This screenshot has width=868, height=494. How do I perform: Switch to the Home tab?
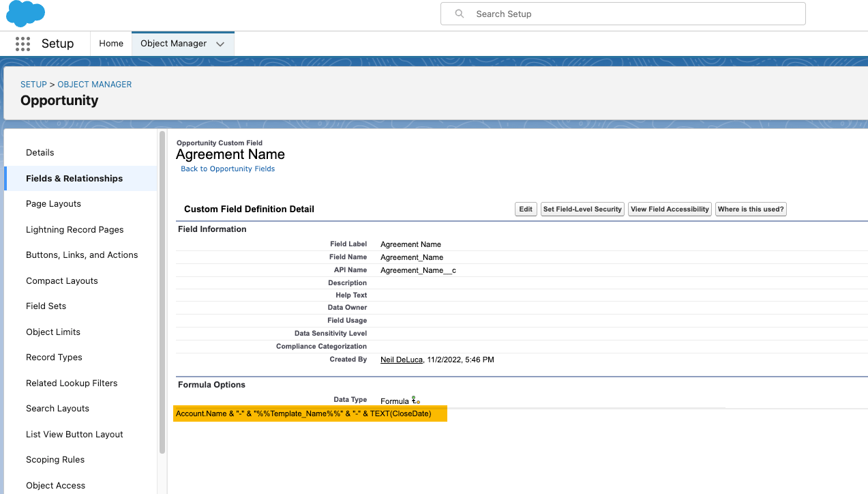pyautogui.click(x=111, y=43)
